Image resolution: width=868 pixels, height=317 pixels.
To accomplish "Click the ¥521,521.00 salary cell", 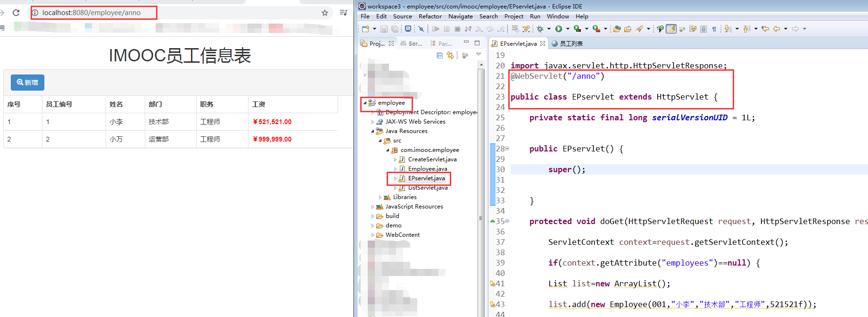I will coord(272,122).
